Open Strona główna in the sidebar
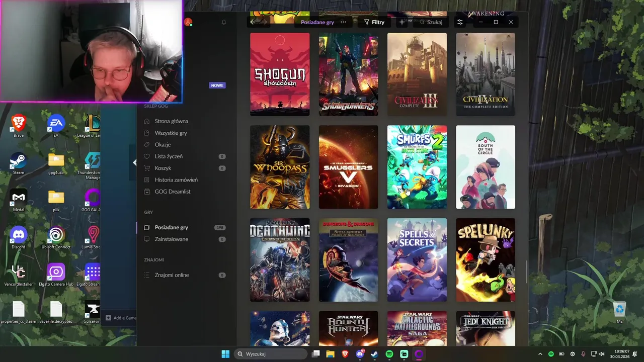 pos(171,121)
